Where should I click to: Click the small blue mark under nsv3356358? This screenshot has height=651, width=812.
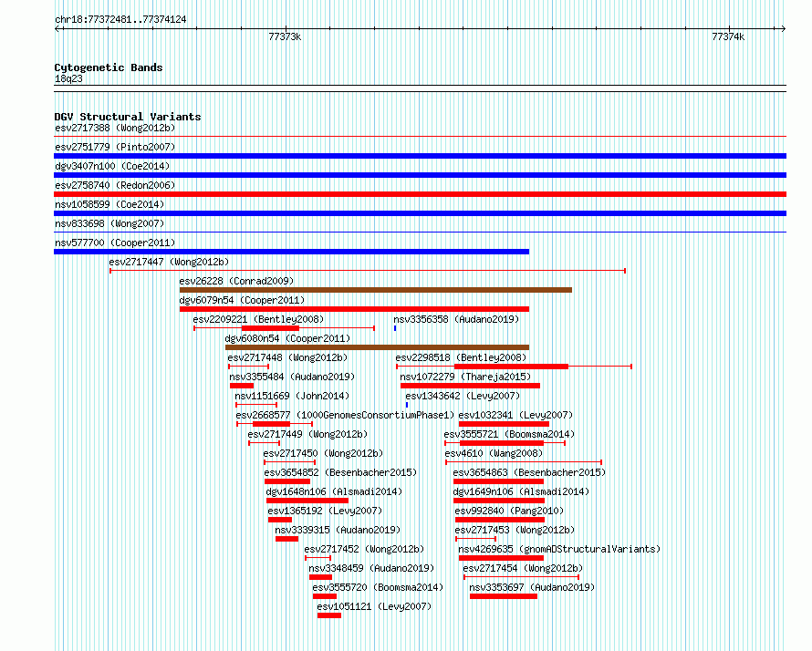pos(395,328)
